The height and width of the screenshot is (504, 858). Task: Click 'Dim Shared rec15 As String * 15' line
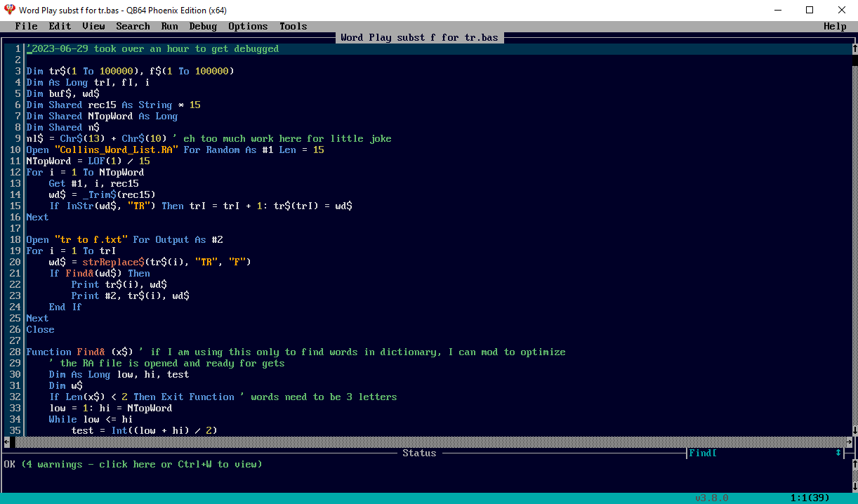click(x=113, y=105)
